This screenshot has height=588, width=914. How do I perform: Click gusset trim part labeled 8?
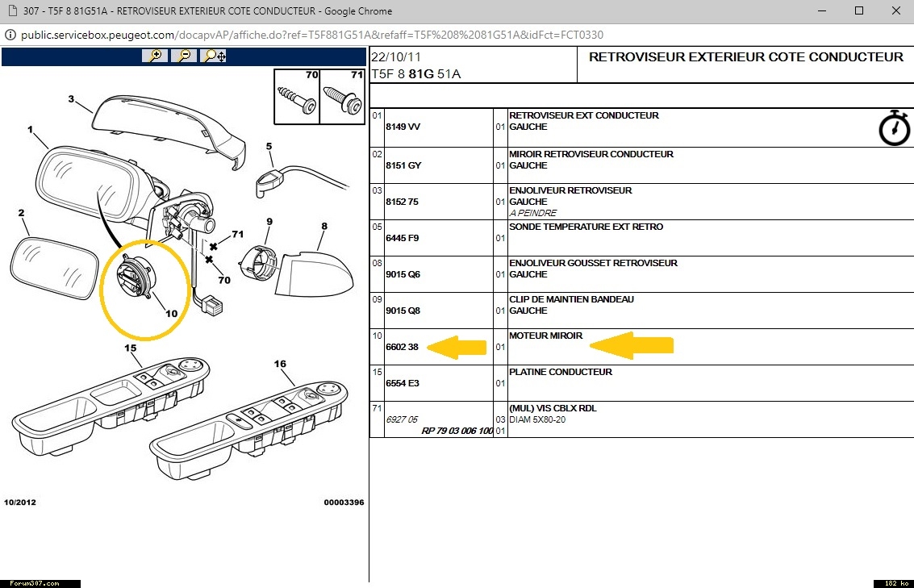point(314,274)
